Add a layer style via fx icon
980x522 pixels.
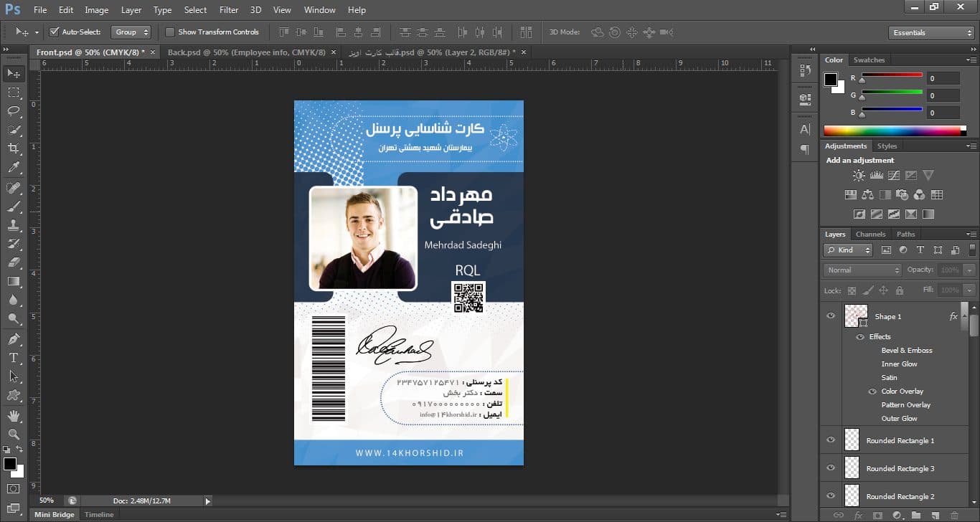click(x=858, y=515)
